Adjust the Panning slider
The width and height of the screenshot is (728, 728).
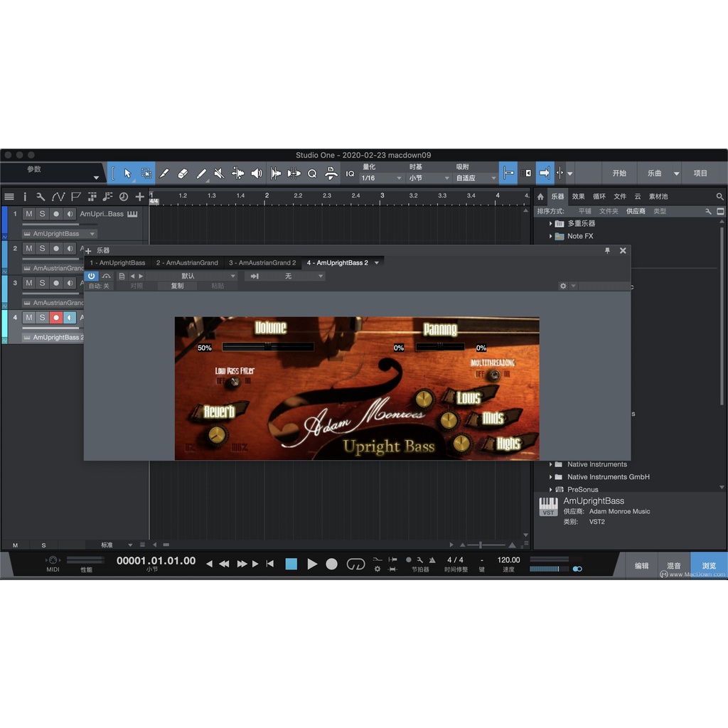(440, 347)
